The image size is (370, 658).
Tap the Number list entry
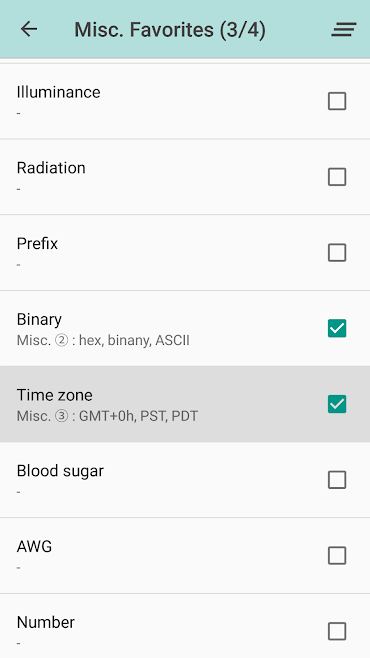(185, 626)
